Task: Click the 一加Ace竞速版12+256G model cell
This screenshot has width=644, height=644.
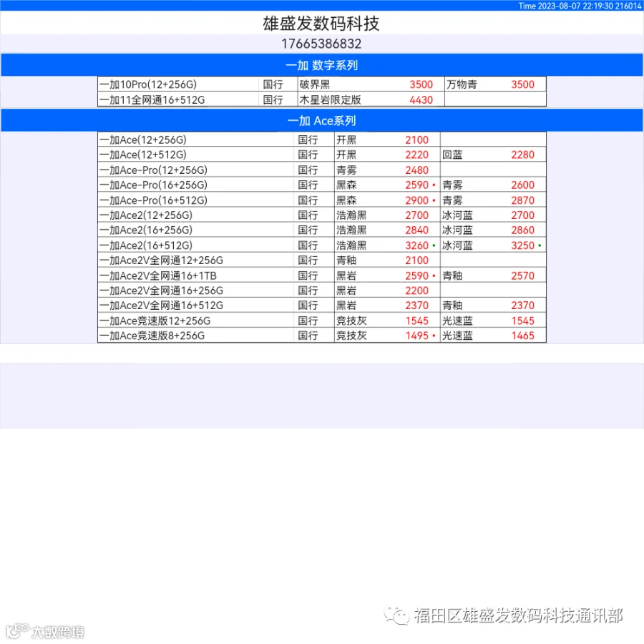Action: 195,321
